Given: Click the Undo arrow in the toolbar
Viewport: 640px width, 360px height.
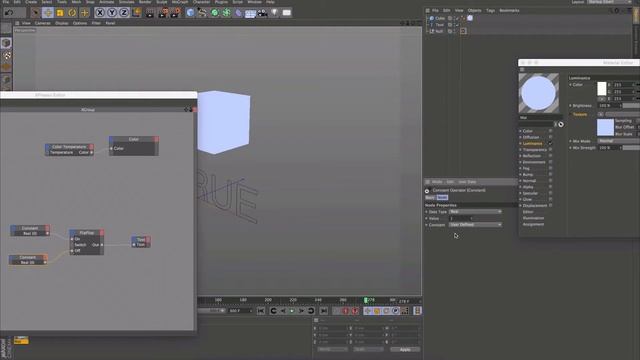Looking at the screenshot, I should click(9, 13).
